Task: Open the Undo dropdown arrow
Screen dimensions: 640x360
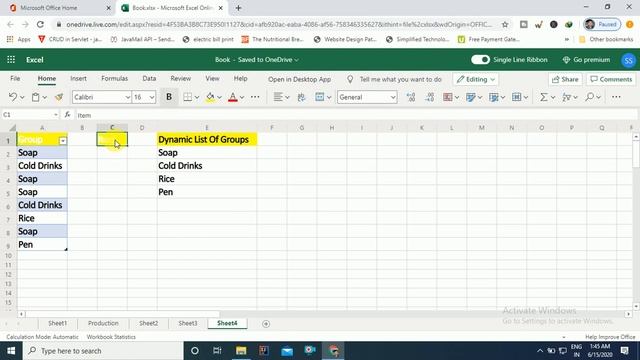Action: (x=22, y=97)
